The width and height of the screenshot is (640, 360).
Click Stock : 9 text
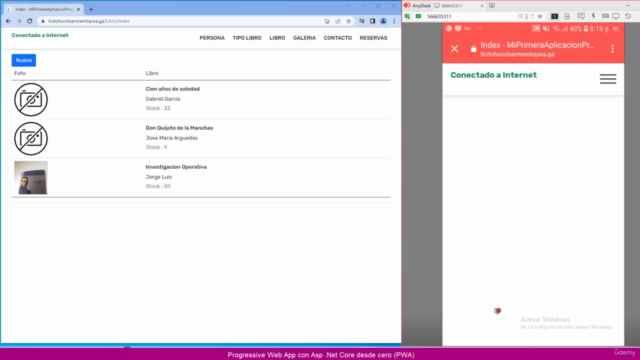pyautogui.click(x=156, y=147)
